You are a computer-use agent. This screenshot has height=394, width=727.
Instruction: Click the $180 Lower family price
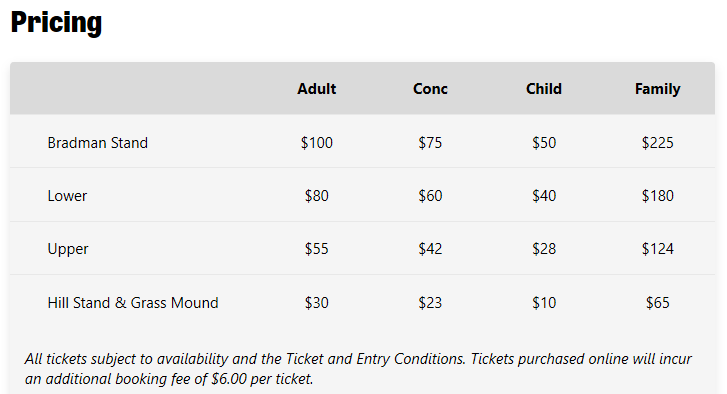pyautogui.click(x=657, y=196)
